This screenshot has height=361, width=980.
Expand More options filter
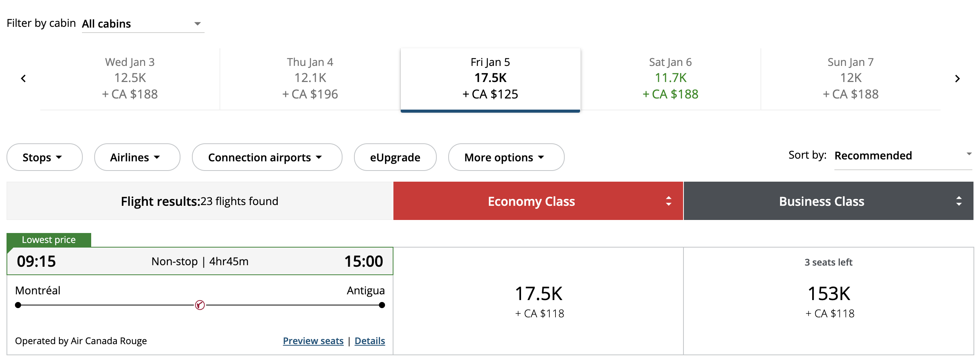pos(506,157)
